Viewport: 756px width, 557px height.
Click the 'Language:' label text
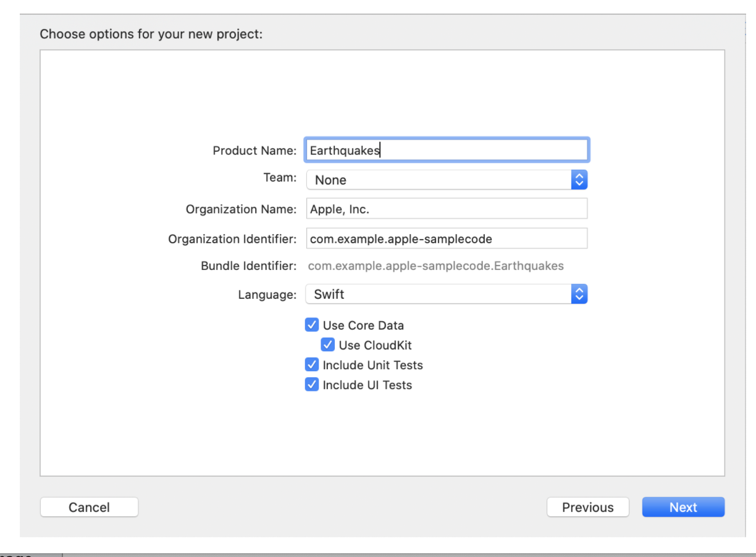267,295
